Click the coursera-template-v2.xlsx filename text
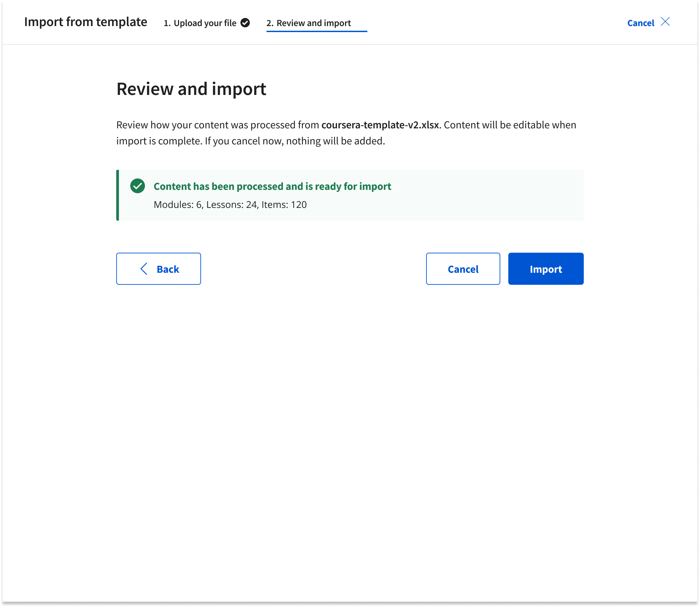The height and width of the screenshot is (607, 700). point(380,125)
